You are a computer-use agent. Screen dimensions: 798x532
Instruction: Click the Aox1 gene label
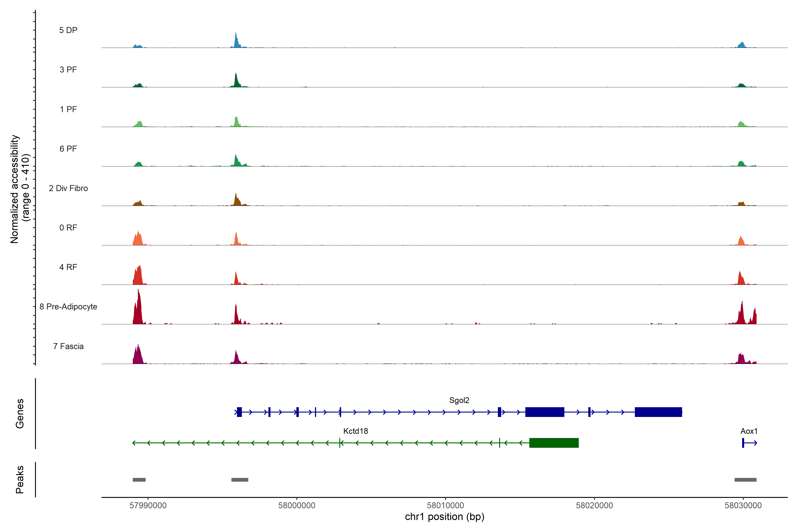click(749, 431)
